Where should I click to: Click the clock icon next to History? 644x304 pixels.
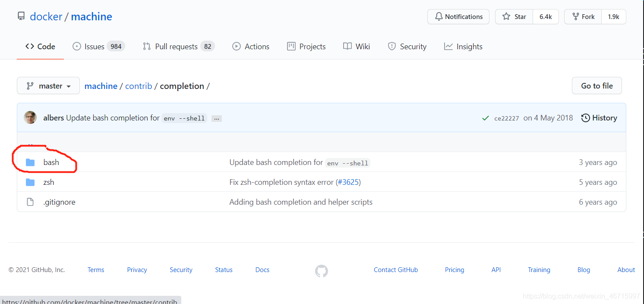[x=585, y=117]
